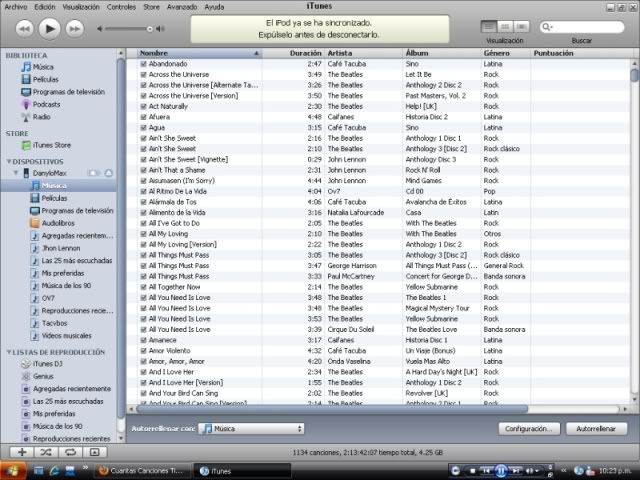Open the search magnifier dropdown
The height and width of the screenshot is (480, 640).
[547, 27]
